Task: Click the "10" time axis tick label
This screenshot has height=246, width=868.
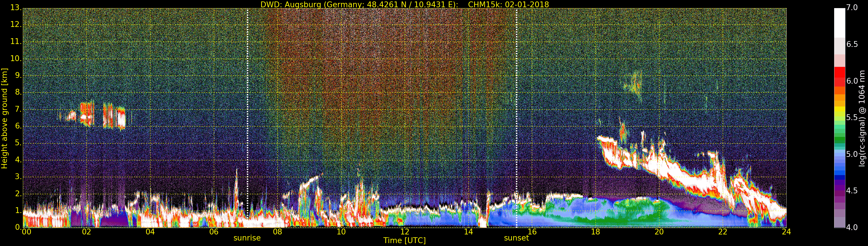Action: [x=341, y=232]
